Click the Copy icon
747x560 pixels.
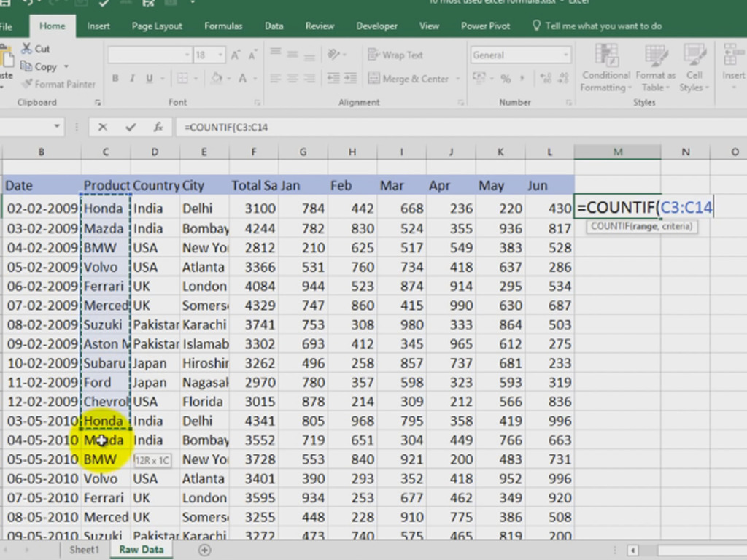tap(26, 66)
